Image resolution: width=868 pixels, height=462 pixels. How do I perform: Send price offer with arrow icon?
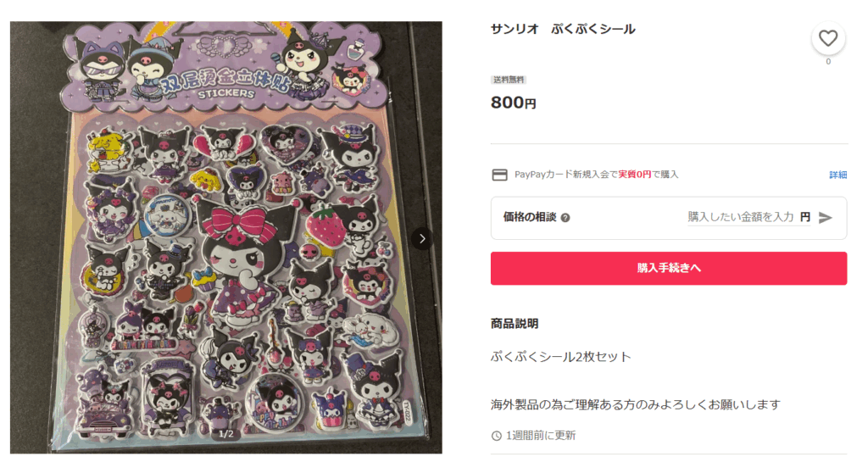pyautogui.click(x=826, y=218)
